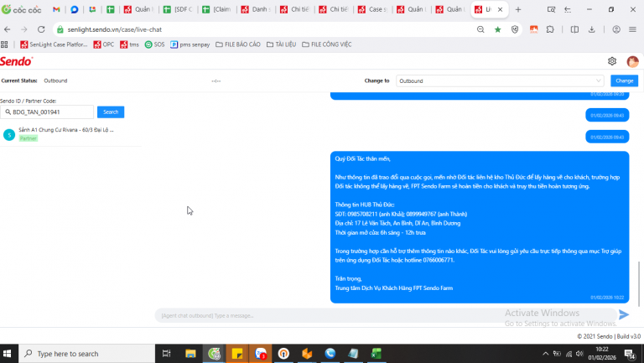644x363 pixels.
Task: Open Excel from the taskbar
Action: click(377, 353)
